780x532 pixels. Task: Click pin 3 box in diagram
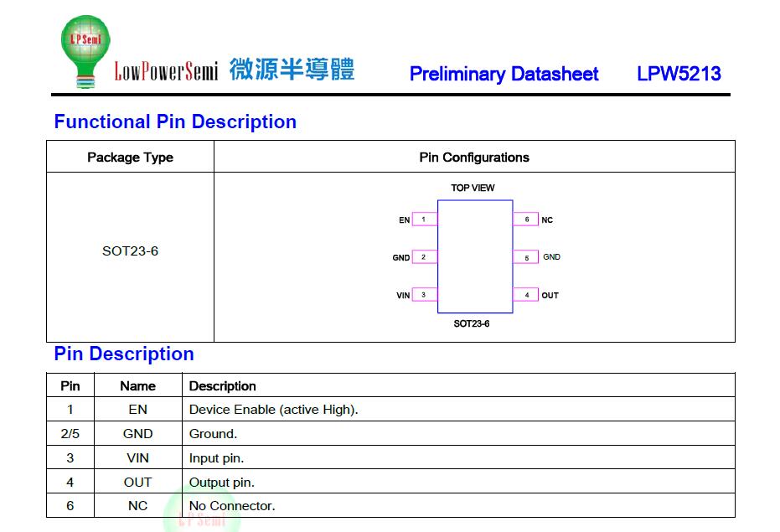(424, 295)
